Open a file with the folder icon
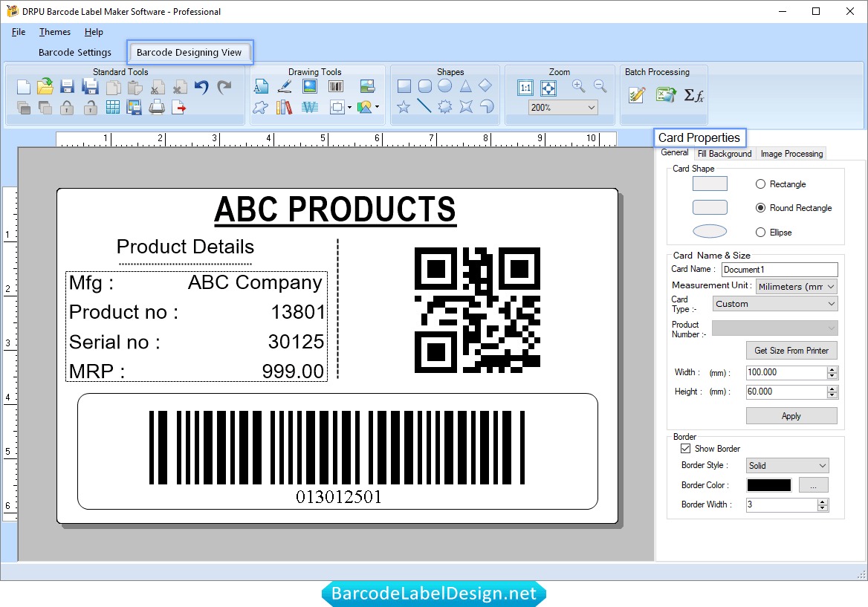 pos(45,86)
